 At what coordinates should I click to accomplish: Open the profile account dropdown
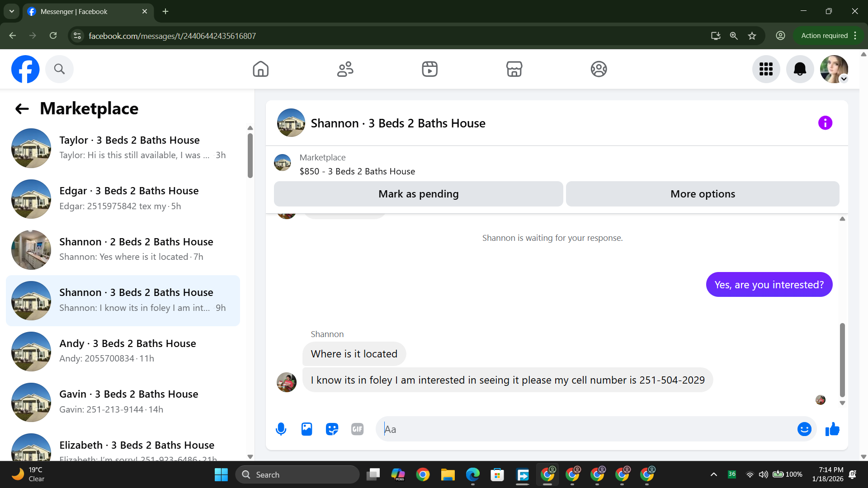834,69
